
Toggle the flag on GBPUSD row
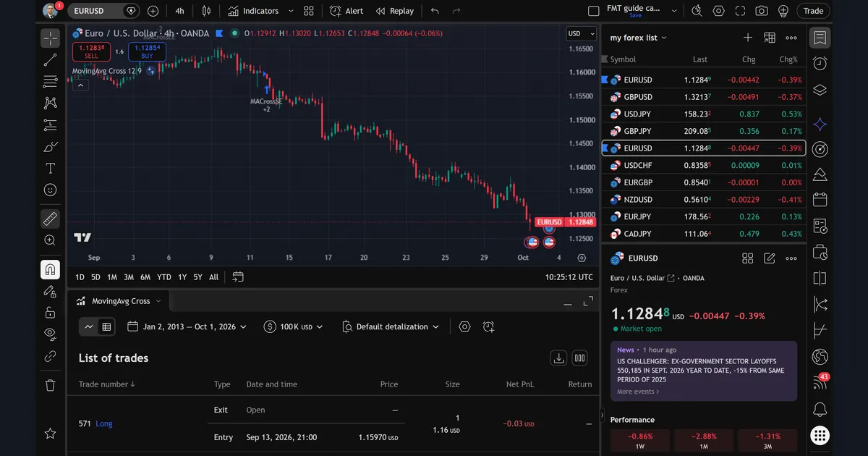click(x=605, y=97)
